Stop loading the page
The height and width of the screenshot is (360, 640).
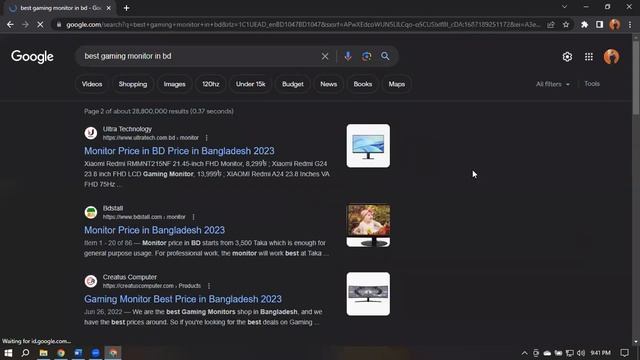pyautogui.click(x=40, y=25)
